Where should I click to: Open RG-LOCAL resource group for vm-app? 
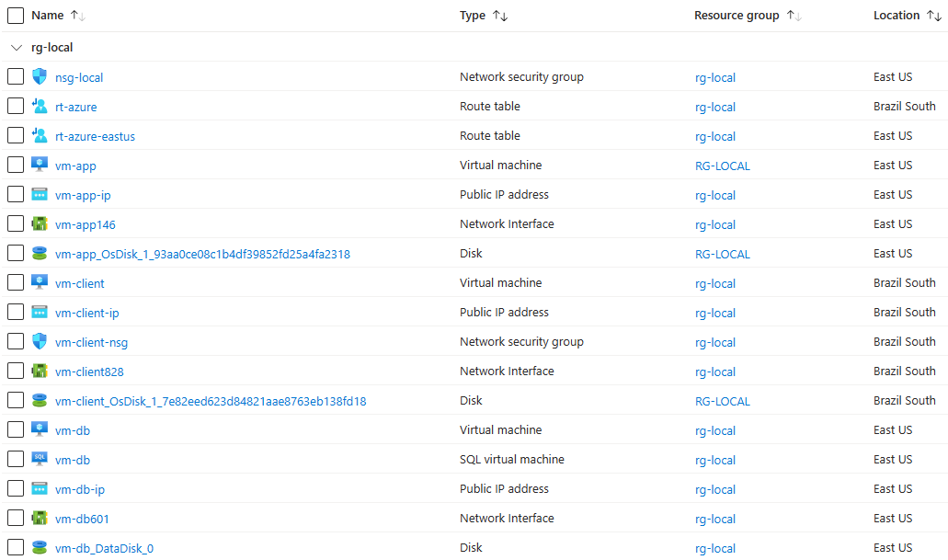(x=723, y=166)
